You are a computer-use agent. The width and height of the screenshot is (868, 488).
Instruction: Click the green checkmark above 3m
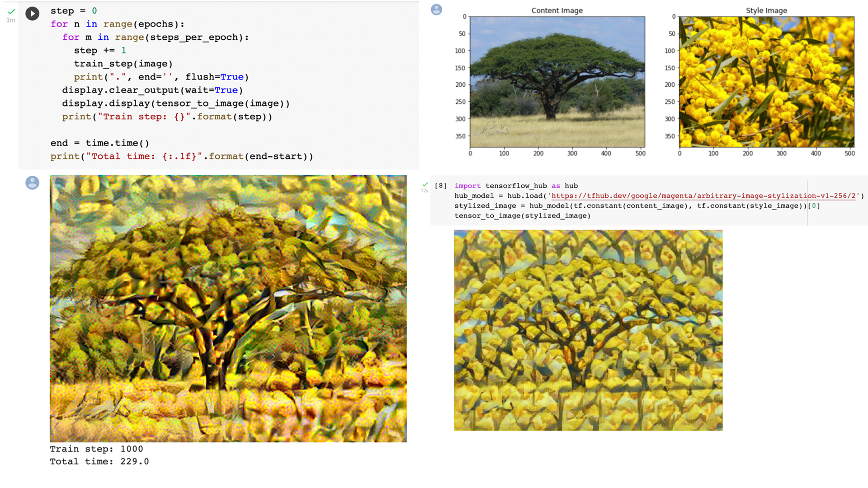coord(11,11)
